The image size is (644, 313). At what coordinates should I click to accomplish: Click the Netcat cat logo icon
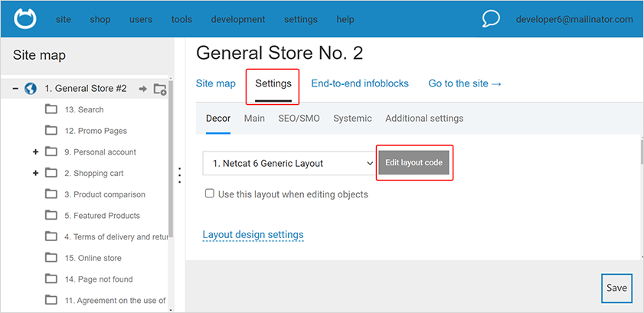pyautogui.click(x=25, y=19)
